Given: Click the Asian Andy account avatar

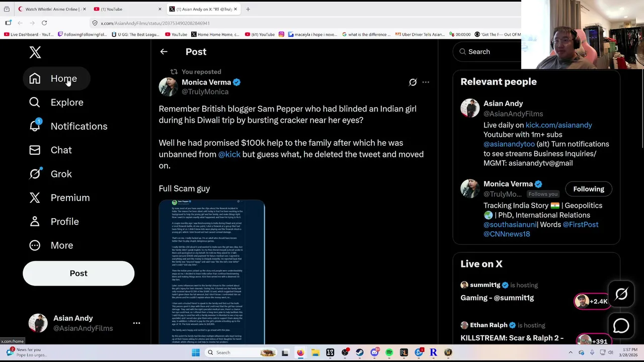Looking at the screenshot, I should pyautogui.click(x=38, y=323).
